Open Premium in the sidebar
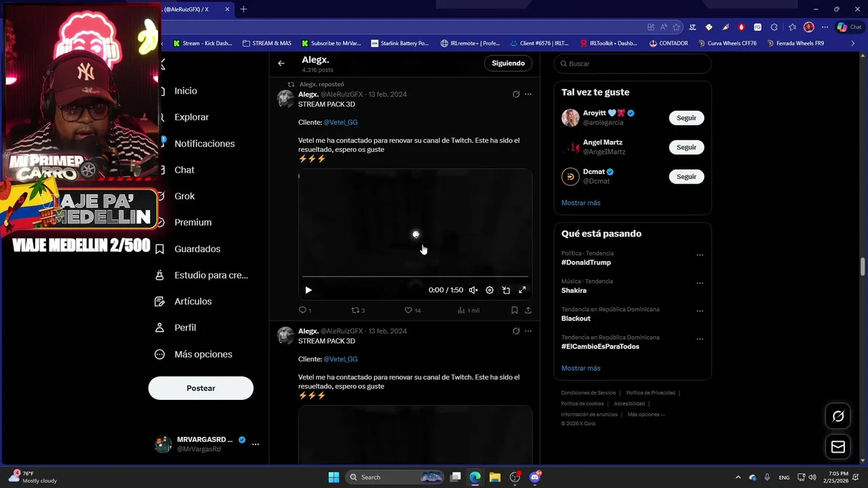Screen dimensions: 868x488 click(x=193, y=222)
